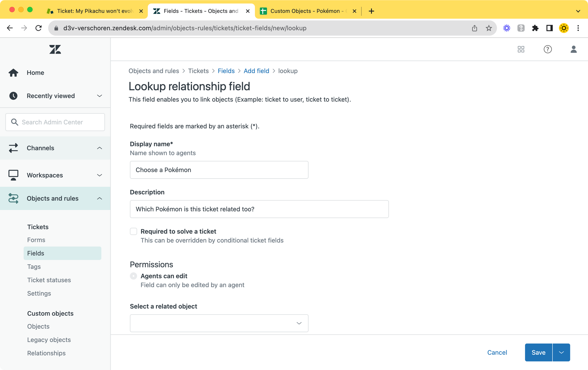Click the Search Admin Center box
Screen dimensions: 588x370
(x=55, y=122)
